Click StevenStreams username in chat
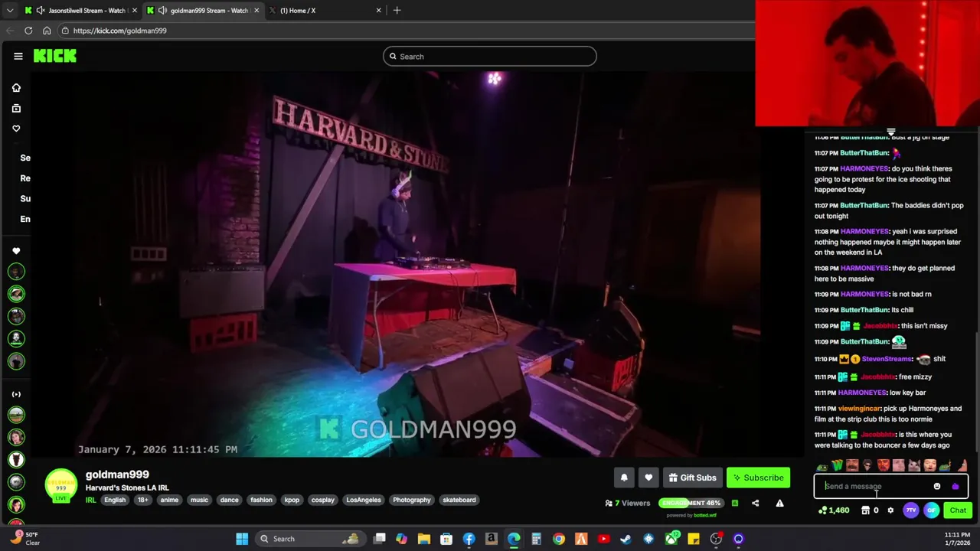The height and width of the screenshot is (551, 980). [x=887, y=359]
